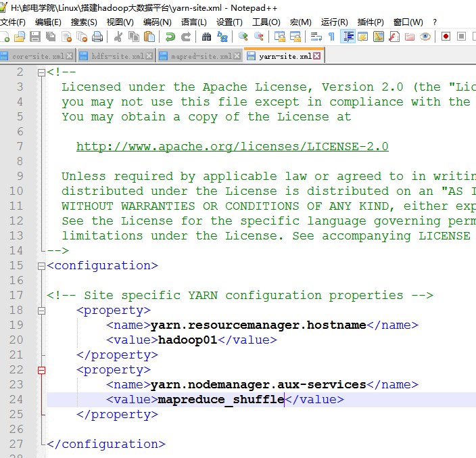
Task: Toggle file monitoring with the eye icon
Action: [x=425, y=37]
